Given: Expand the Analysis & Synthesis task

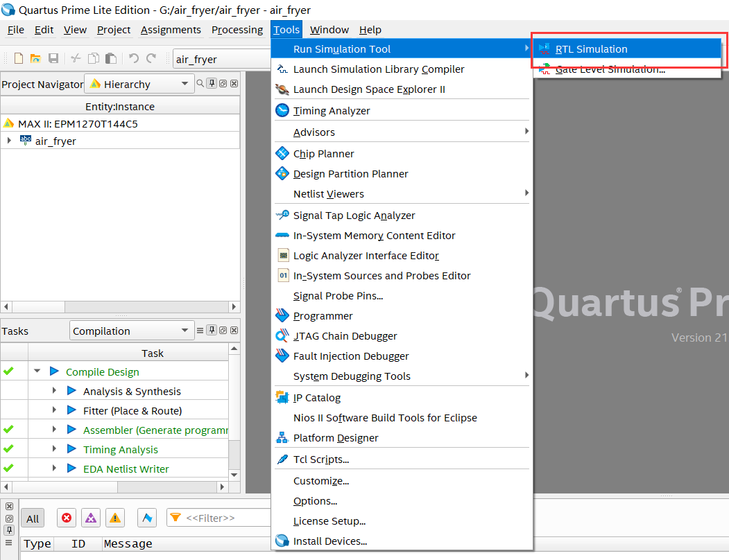Looking at the screenshot, I should click(x=54, y=391).
